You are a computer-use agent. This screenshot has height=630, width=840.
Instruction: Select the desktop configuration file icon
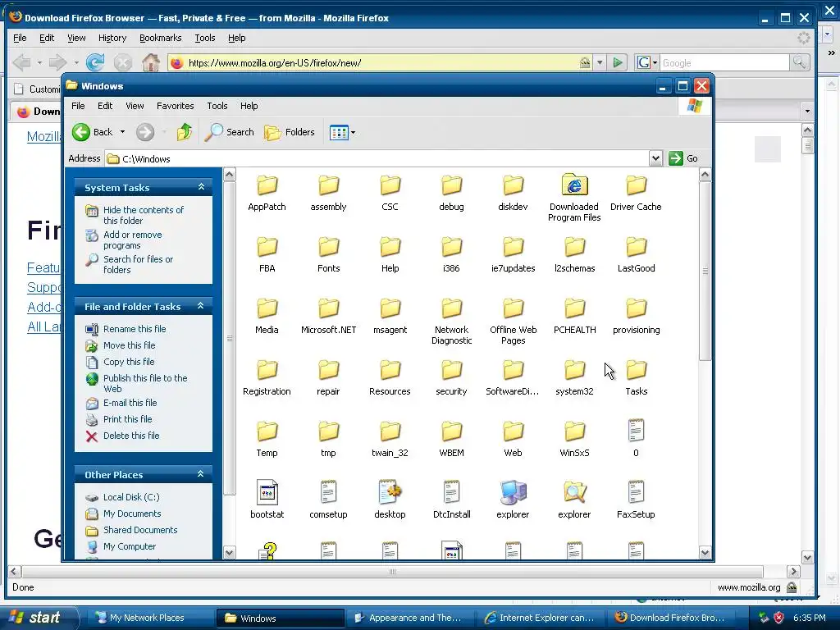[x=390, y=500]
